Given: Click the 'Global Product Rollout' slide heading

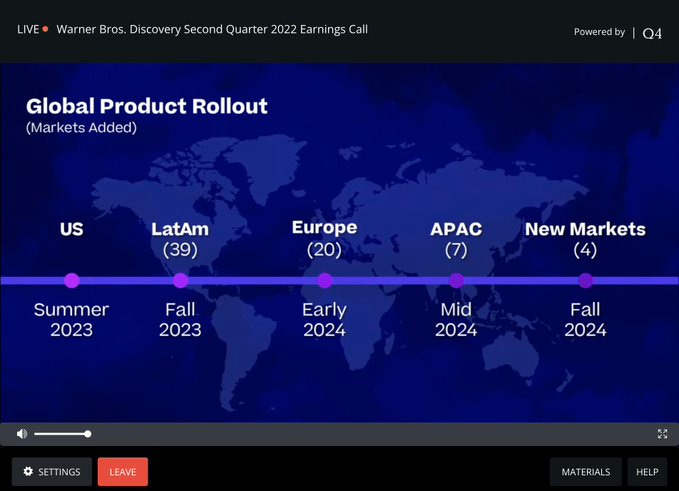Looking at the screenshot, I should pos(147,106).
